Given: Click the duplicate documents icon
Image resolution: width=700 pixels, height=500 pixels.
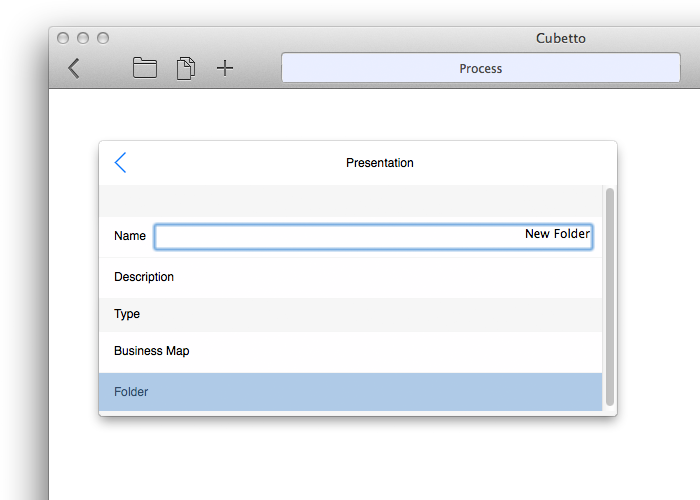Looking at the screenshot, I should [x=186, y=68].
